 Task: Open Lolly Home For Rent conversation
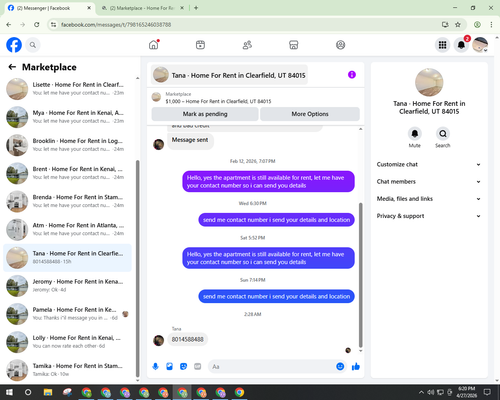tap(67, 342)
